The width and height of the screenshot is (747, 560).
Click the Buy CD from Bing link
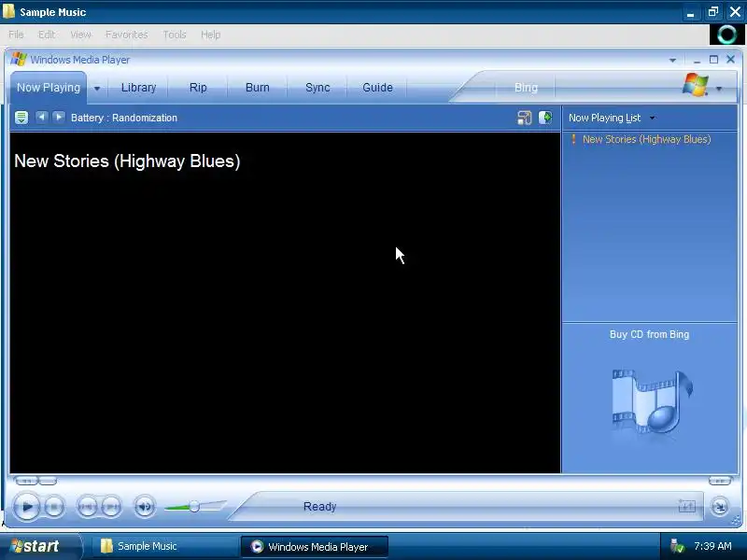[x=649, y=334]
